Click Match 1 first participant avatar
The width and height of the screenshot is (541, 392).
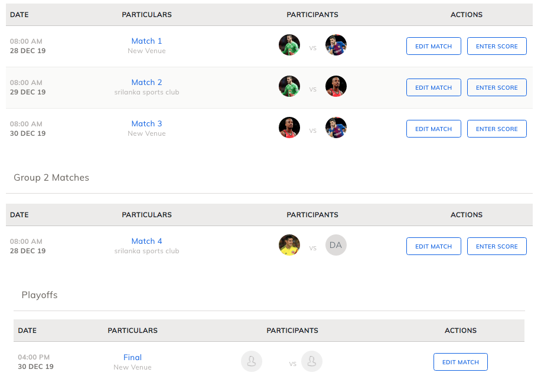click(289, 45)
